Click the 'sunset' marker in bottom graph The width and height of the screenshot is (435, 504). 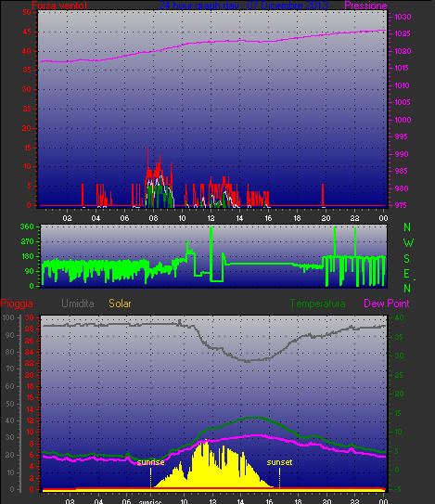point(279,462)
